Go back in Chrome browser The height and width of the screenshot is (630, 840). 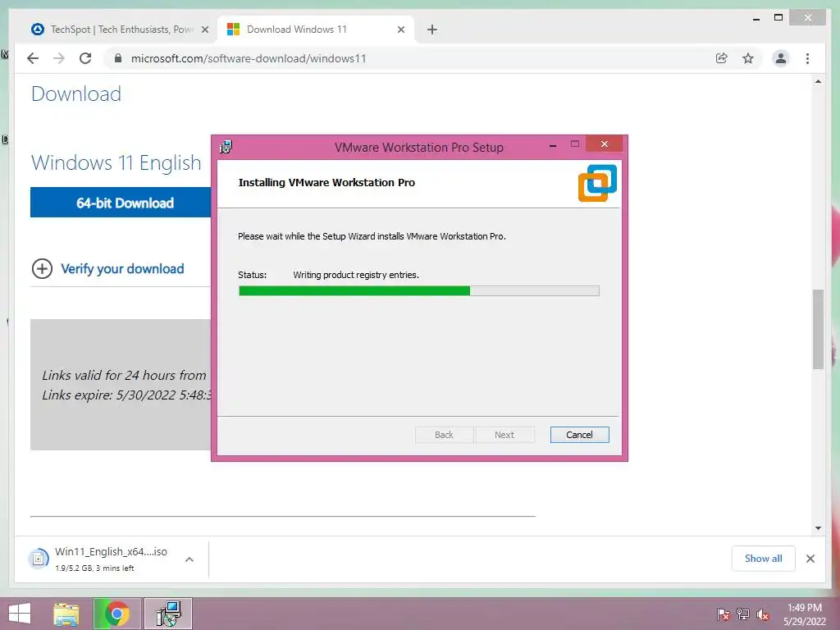pyautogui.click(x=33, y=58)
